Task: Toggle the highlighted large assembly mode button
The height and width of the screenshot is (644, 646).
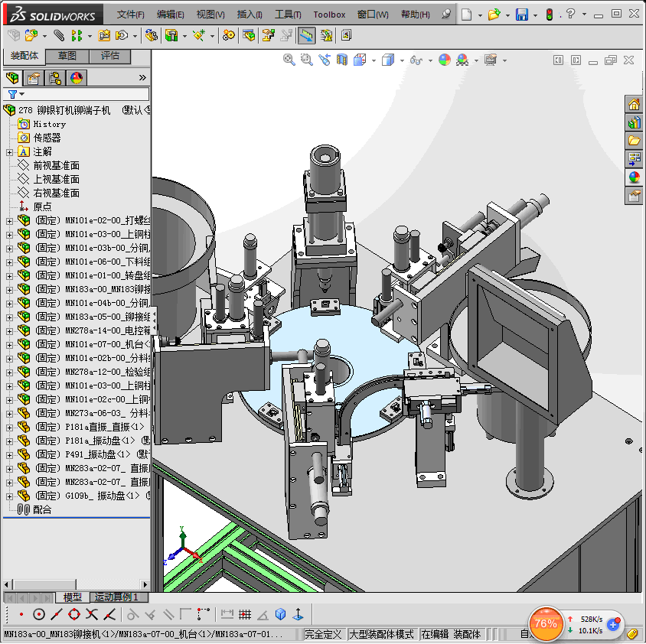Action: 306,35
